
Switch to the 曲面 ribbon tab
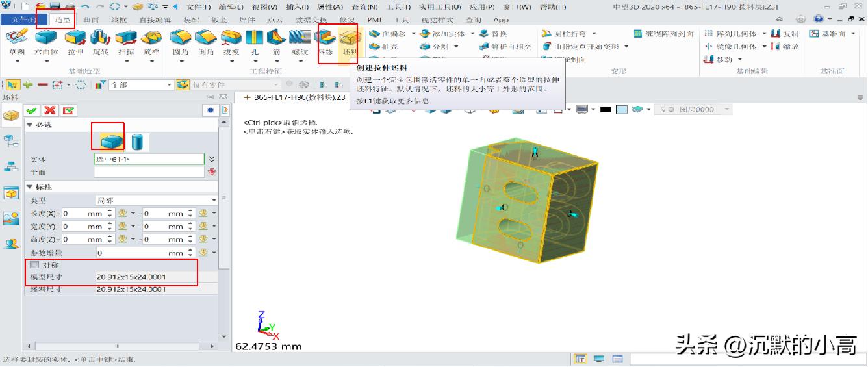tap(92, 20)
